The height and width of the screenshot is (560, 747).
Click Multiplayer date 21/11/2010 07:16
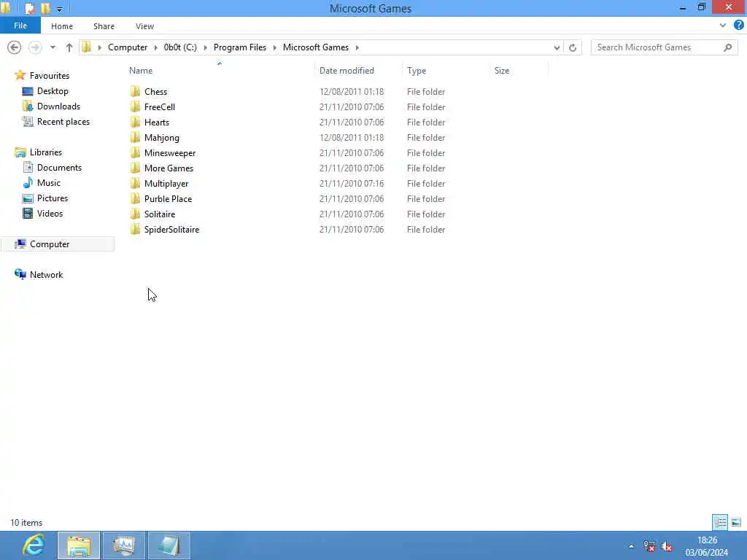[352, 183]
